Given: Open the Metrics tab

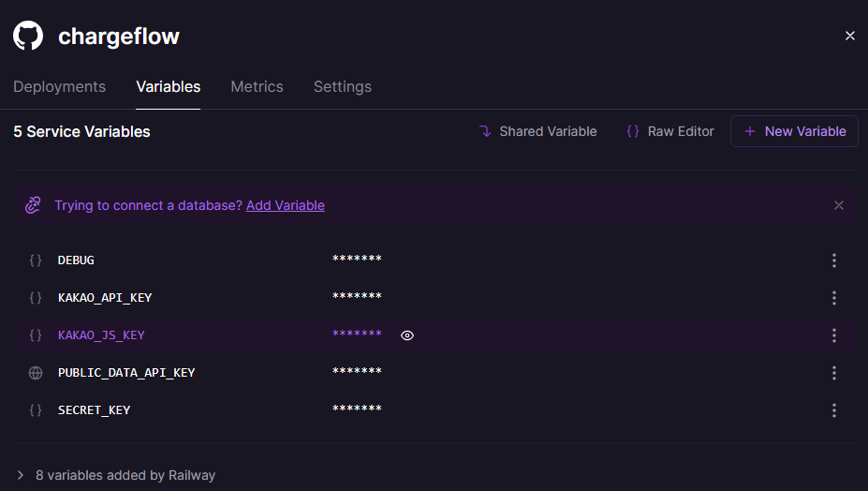Looking at the screenshot, I should (257, 87).
